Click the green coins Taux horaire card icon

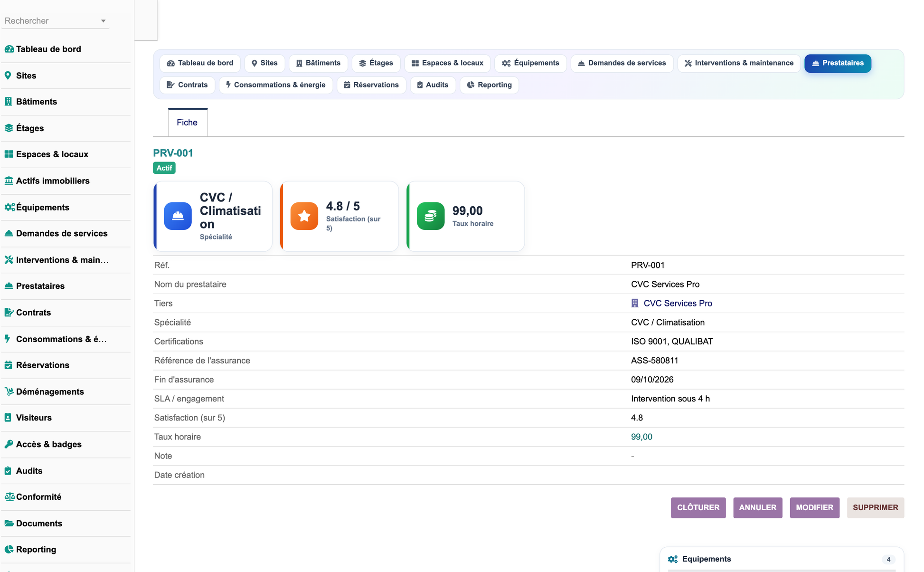pyautogui.click(x=431, y=216)
